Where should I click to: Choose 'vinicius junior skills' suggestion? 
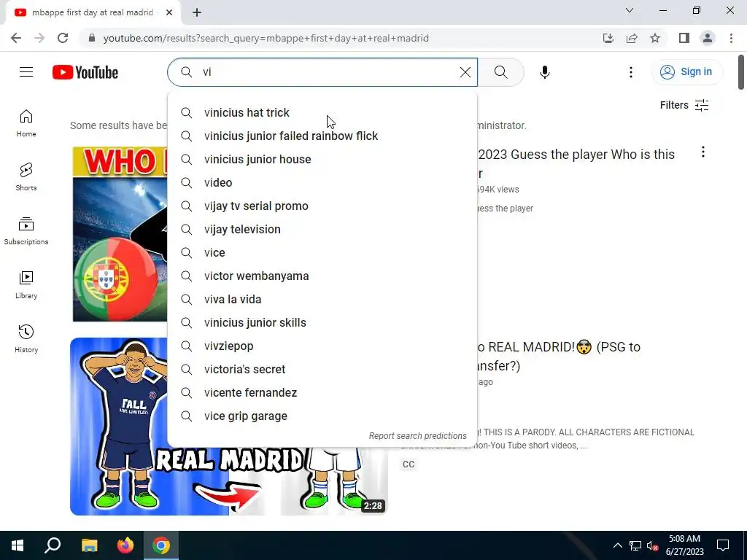(322, 322)
